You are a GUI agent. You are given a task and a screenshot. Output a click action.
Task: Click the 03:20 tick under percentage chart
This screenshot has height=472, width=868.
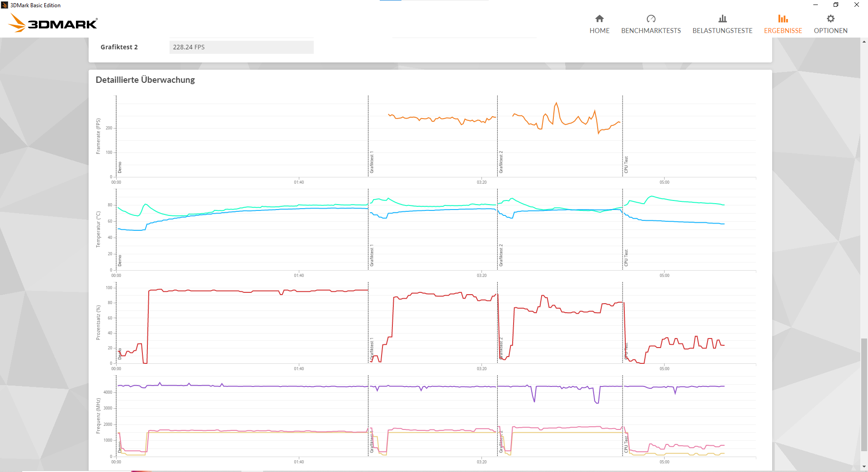pos(481,369)
